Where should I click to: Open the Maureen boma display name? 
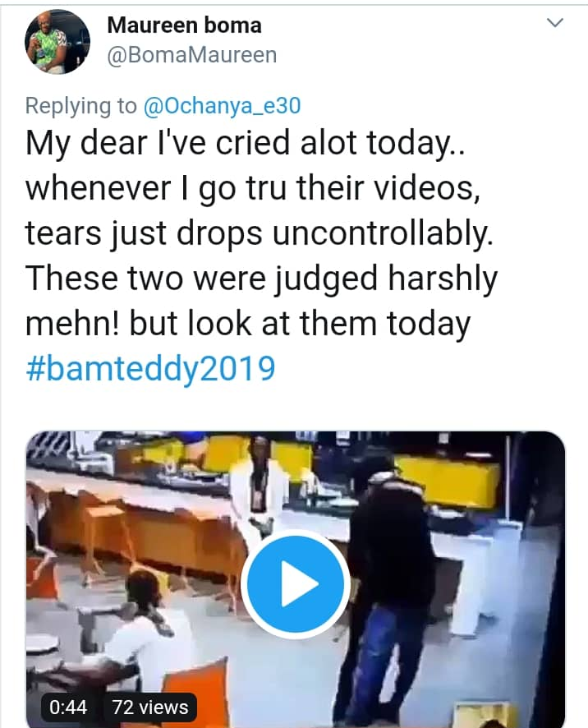[184, 25]
